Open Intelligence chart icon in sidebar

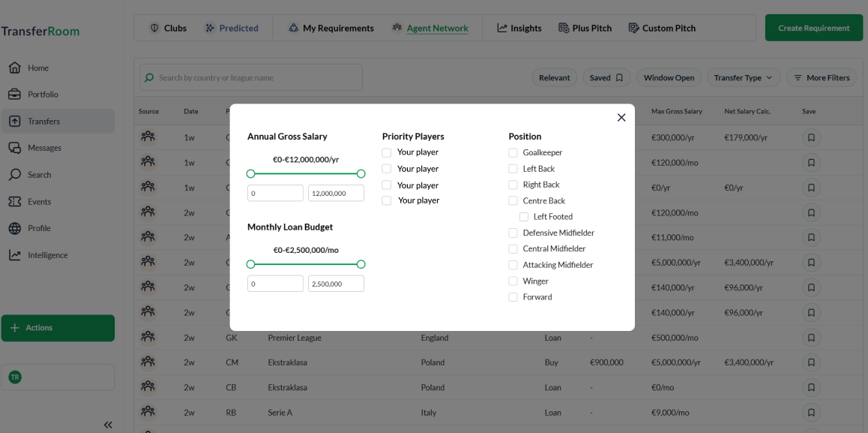15,255
